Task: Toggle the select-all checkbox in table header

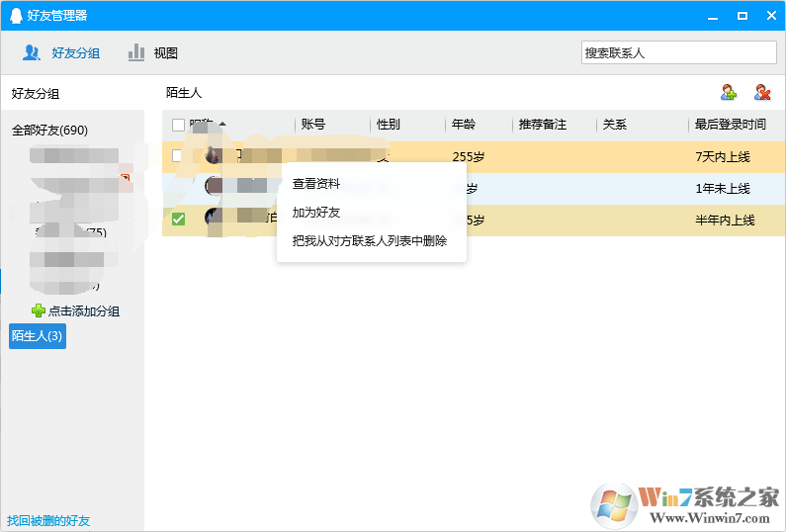Action: (178, 125)
